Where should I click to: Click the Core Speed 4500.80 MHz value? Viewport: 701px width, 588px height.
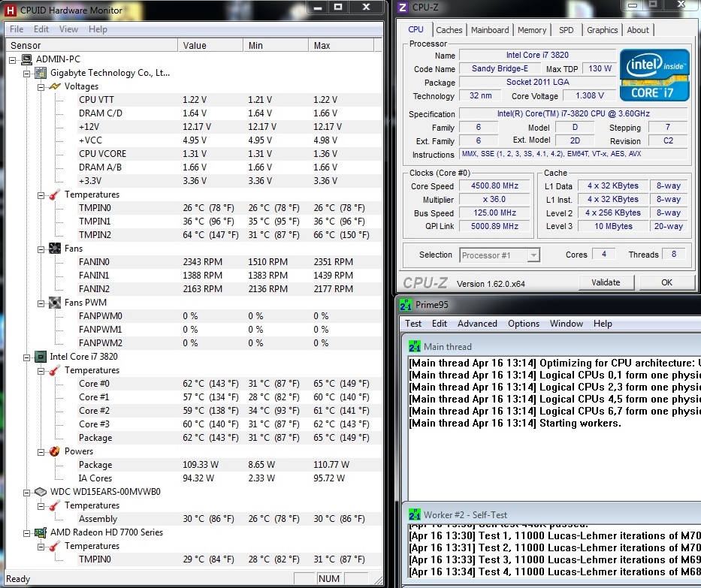(494, 186)
